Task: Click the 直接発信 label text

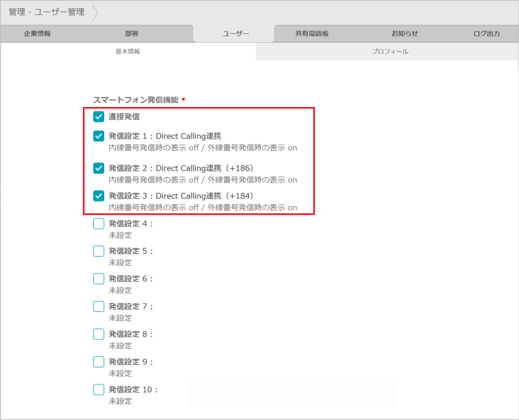Action: tap(124, 116)
